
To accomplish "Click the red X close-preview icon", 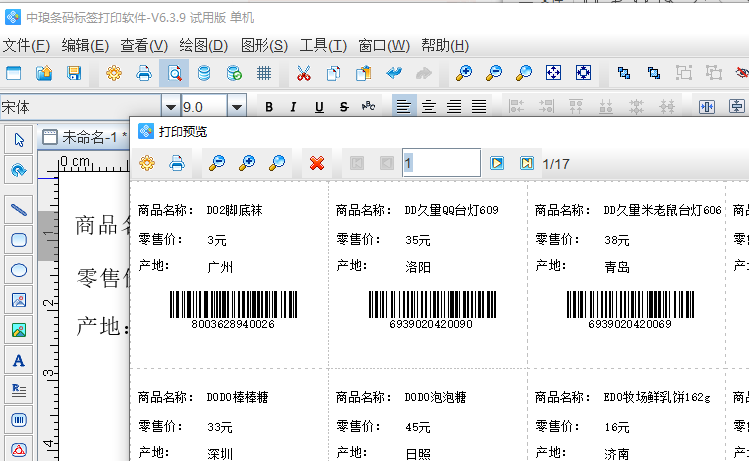I will pyautogui.click(x=317, y=163).
